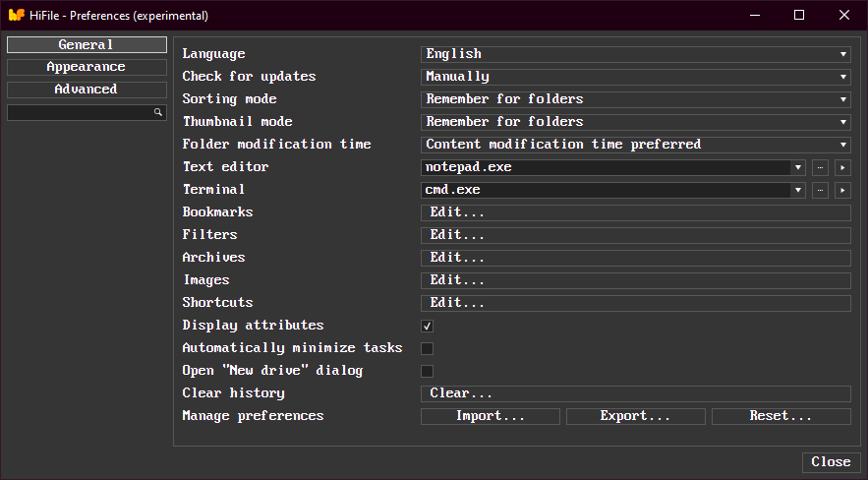Click the browse (…) button for Text editor
Image resolution: width=868 pixels, height=480 pixels.
click(x=820, y=167)
